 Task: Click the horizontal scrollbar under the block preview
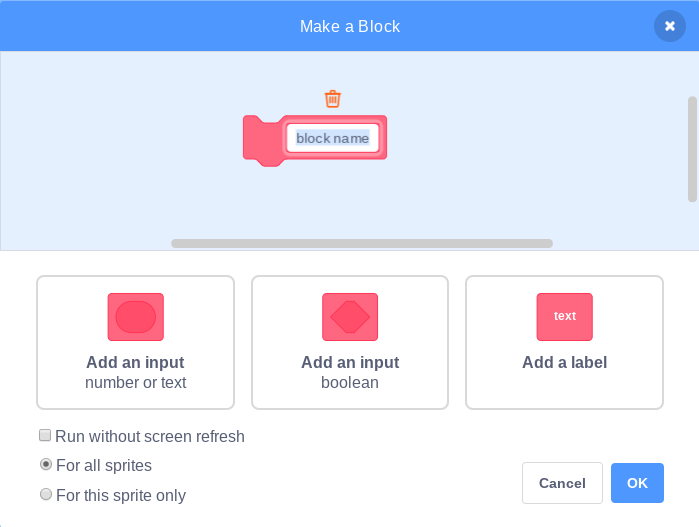coord(361,243)
